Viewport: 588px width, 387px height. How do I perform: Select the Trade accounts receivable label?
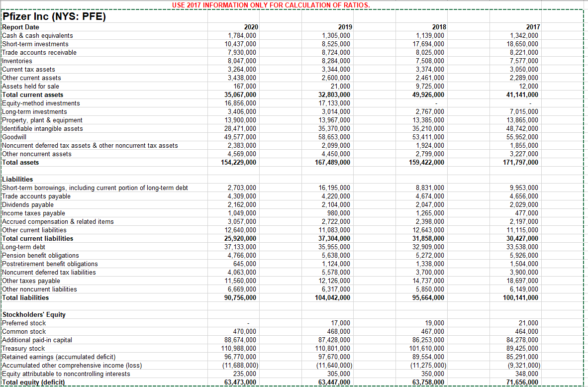39,53
